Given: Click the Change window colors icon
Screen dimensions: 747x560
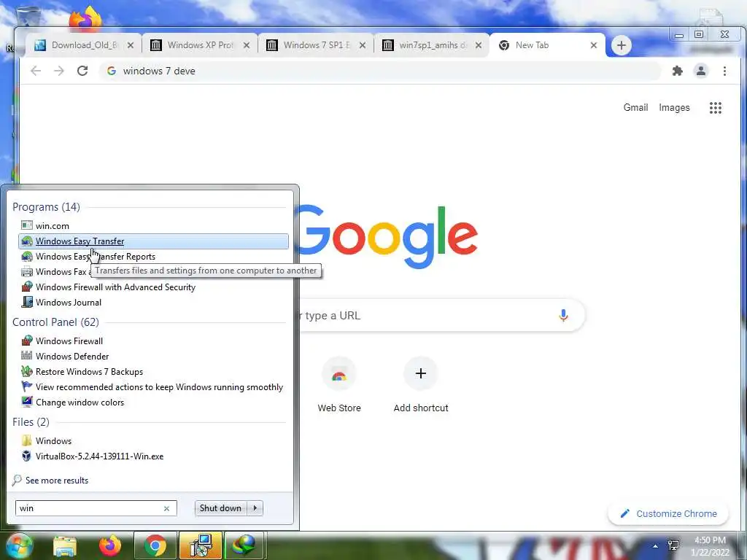Looking at the screenshot, I should (27, 402).
